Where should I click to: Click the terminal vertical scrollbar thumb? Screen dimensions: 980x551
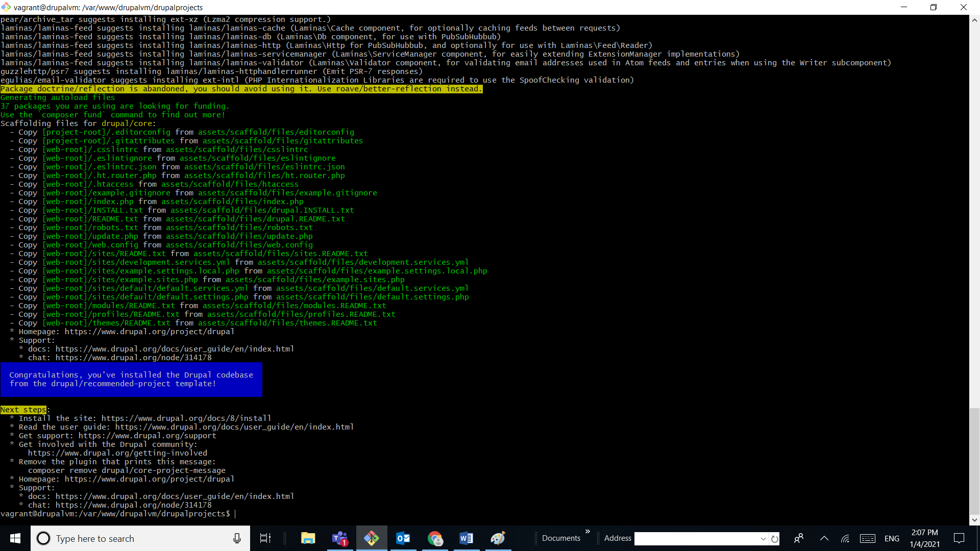(x=974, y=461)
